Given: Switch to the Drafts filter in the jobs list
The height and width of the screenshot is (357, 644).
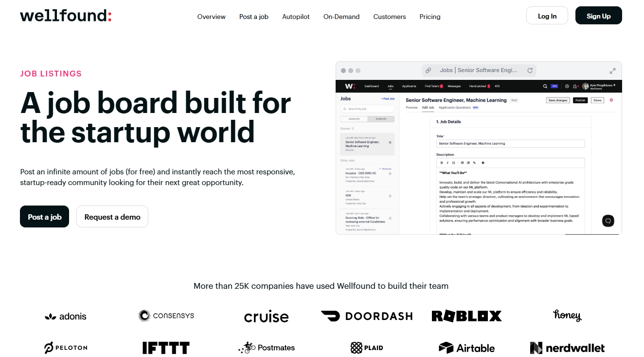Looking at the screenshot, I should click(x=381, y=119).
